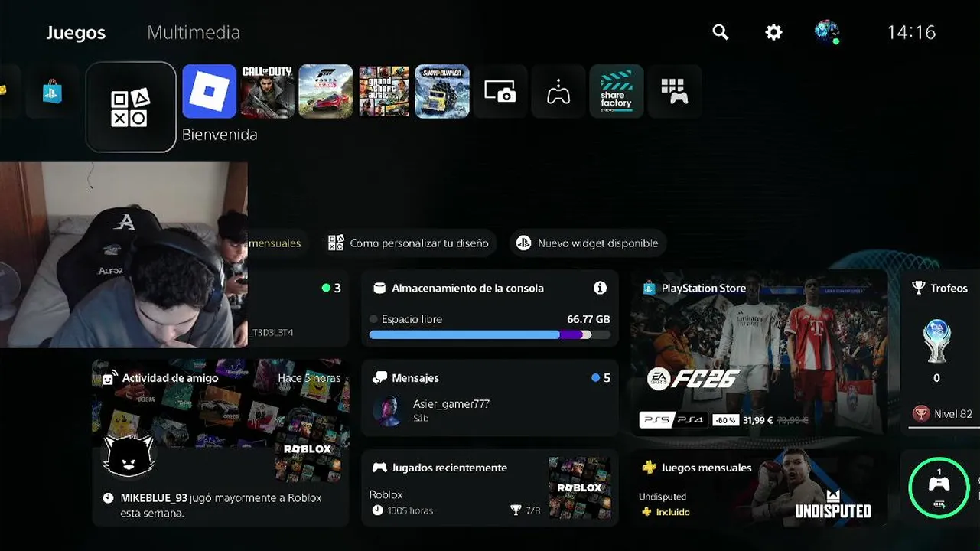The width and height of the screenshot is (980, 551).
Task: Open the Undisputed monthly game banner
Action: click(760, 487)
